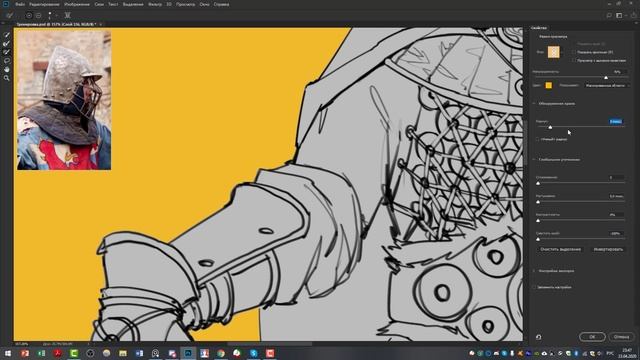
Task: Open the Маскированные области dropdown
Action: [x=606, y=85]
